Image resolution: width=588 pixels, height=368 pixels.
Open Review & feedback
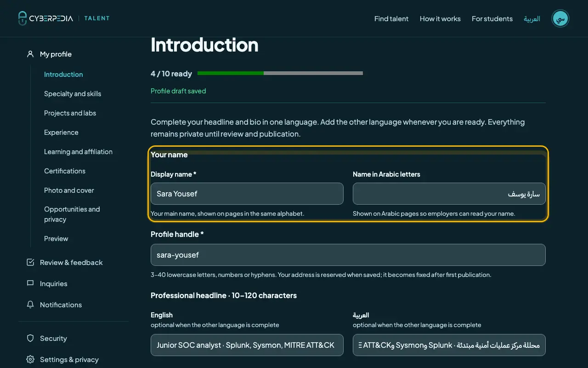(x=71, y=263)
